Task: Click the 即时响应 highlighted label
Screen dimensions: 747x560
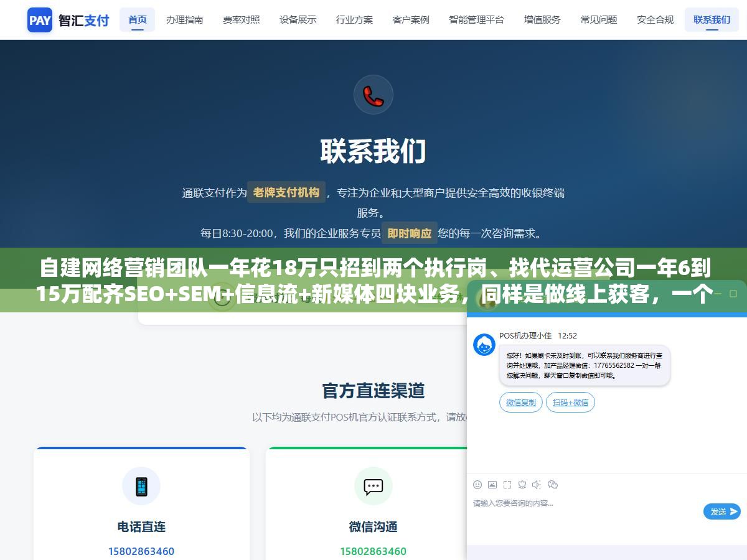Action: 410,233
